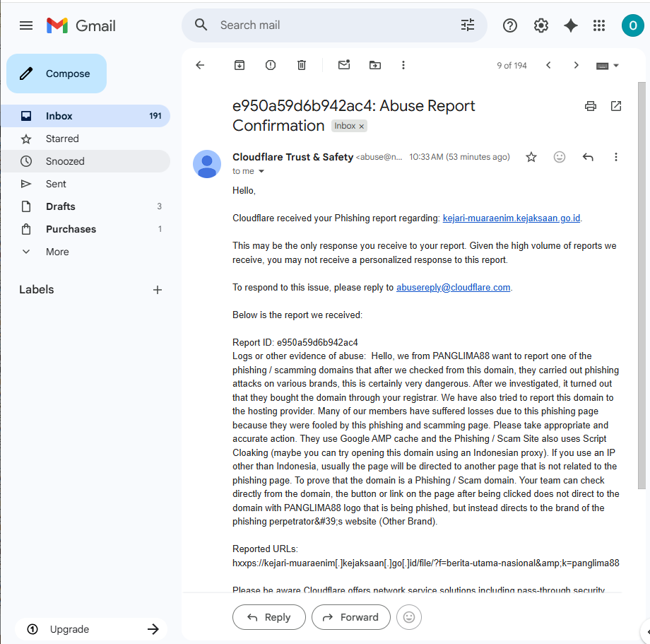Open the Google apps grid
The image size is (650, 644).
[x=599, y=25]
